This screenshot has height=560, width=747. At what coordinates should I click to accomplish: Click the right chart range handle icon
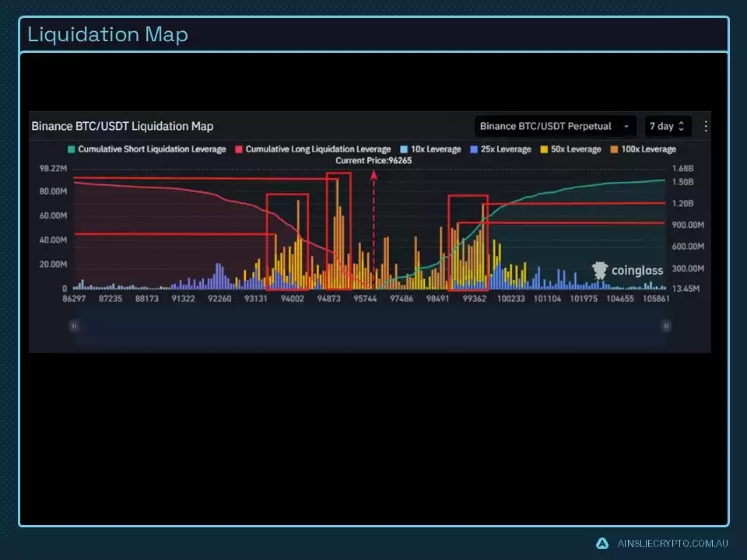[665, 326]
